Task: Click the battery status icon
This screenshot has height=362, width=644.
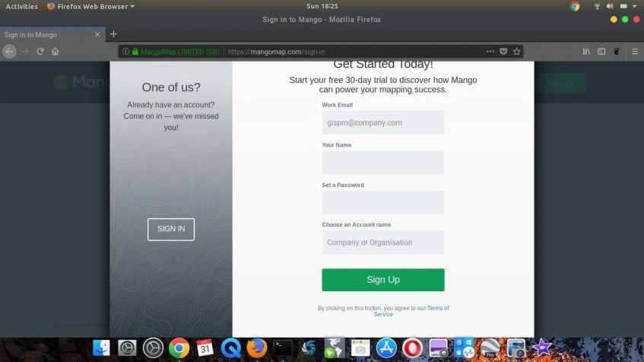Action: (623, 6)
